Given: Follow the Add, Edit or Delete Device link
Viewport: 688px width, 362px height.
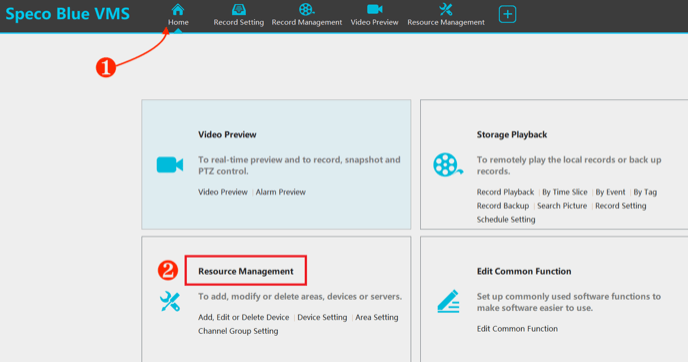Looking at the screenshot, I should 244,317.
